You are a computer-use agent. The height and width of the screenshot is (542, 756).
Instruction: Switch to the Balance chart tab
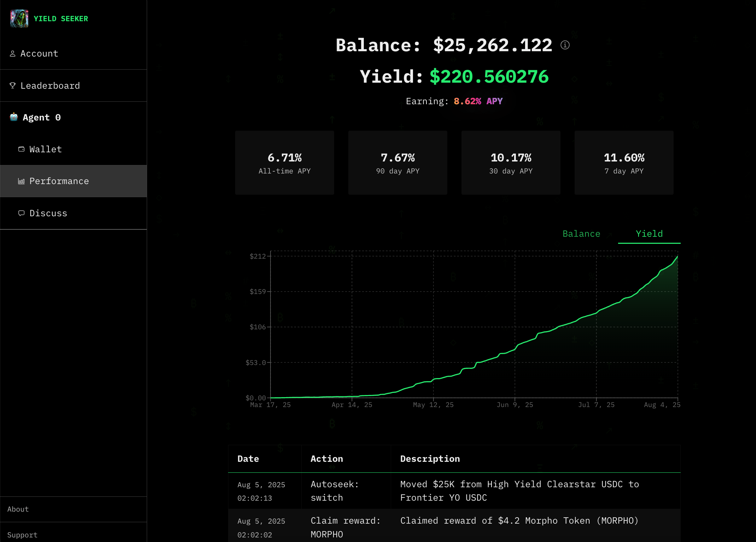pos(581,234)
